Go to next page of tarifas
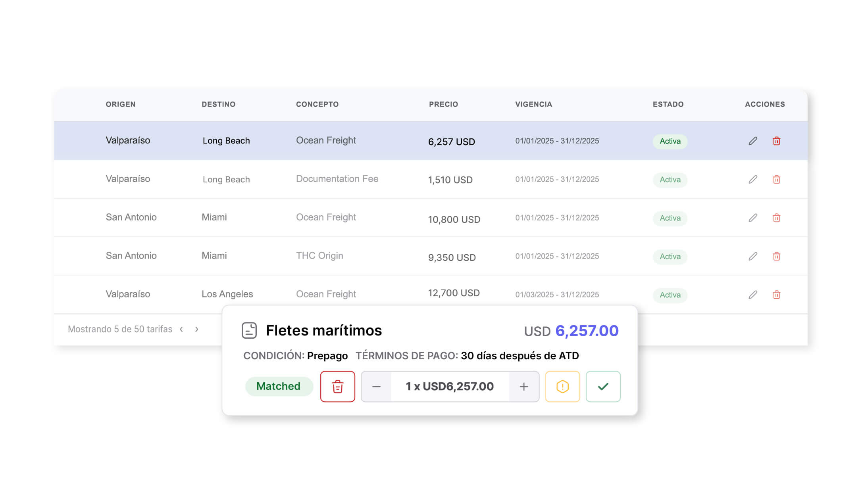The width and height of the screenshot is (860, 504). (196, 329)
